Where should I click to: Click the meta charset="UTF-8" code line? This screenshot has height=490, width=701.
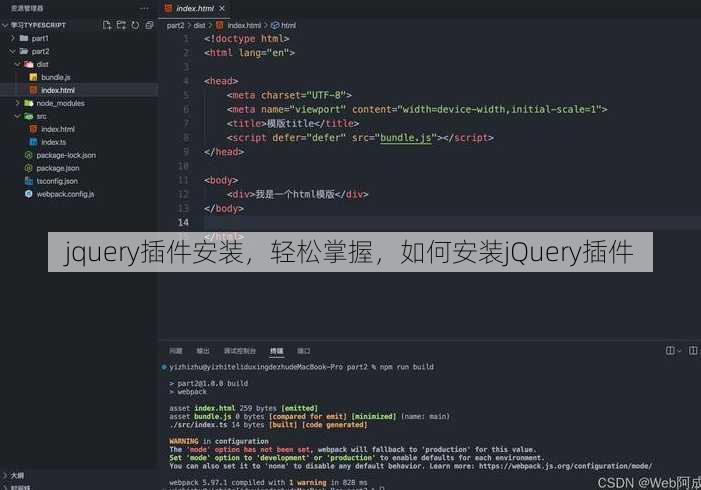(289, 95)
